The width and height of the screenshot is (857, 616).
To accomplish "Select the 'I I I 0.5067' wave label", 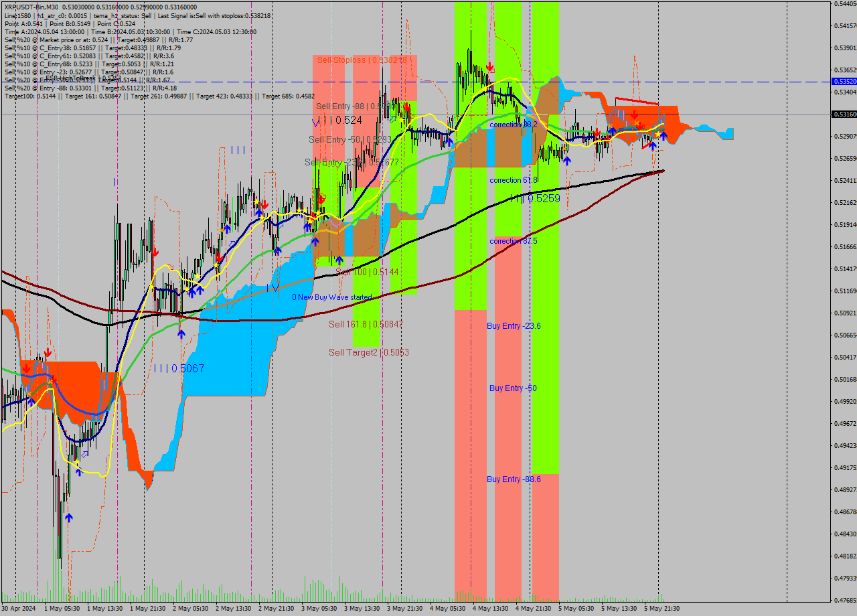I will click(179, 369).
